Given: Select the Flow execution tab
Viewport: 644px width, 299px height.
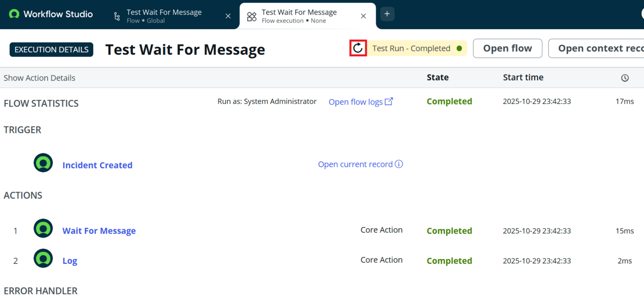Looking at the screenshot, I should point(299,16).
